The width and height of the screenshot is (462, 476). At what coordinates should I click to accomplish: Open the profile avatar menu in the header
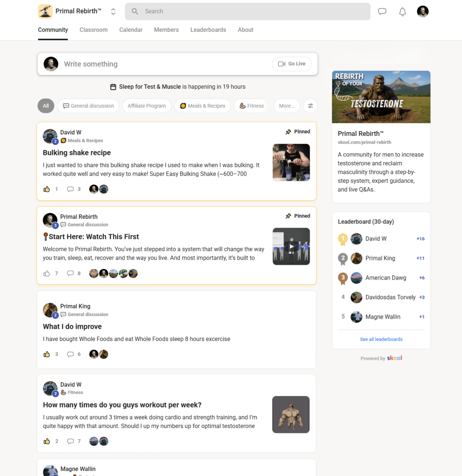423,11
